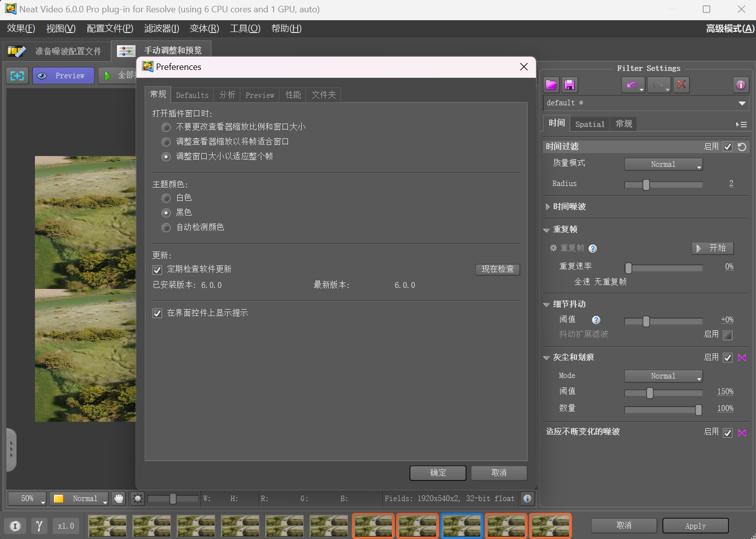Click the help question mark beside 重复帧
This screenshot has height=539, width=756.
pyautogui.click(x=593, y=249)
